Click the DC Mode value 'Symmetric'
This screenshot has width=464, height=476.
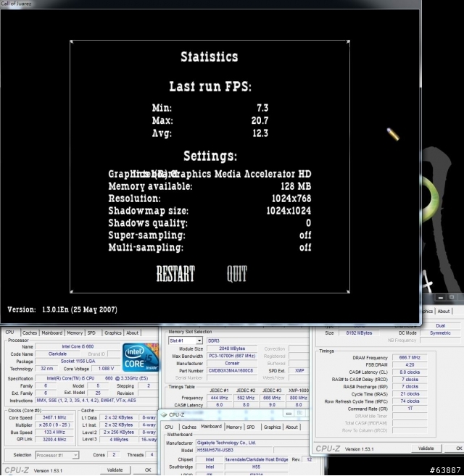[x=440, y=333]
